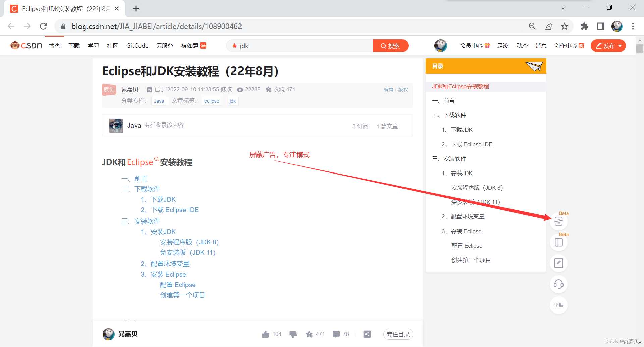This screenshot has width=644, height=347.
Task: Open 足迹 link in header
Action: pyautogui.click(x=503, y=46)
